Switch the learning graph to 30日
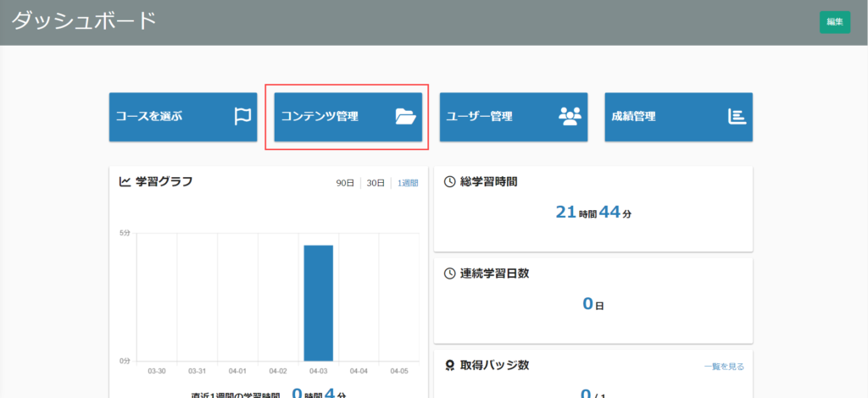The image size is (868, 398). coord(375,182)
